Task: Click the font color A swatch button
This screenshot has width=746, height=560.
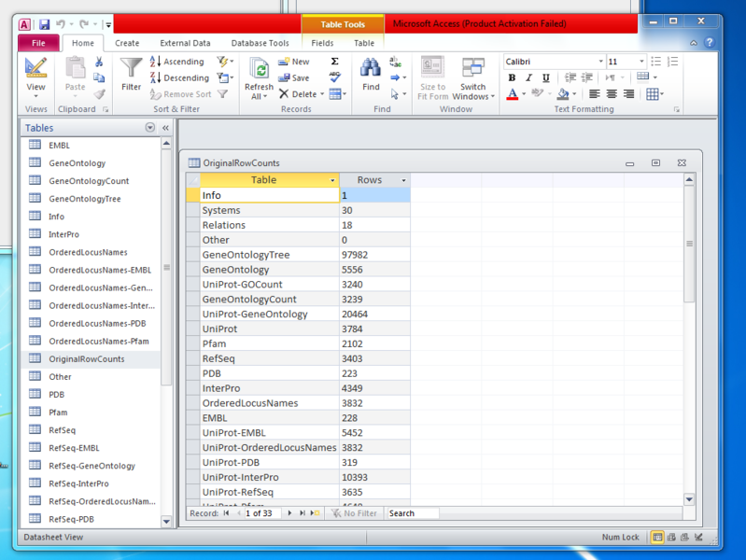Action: point(512,93)
